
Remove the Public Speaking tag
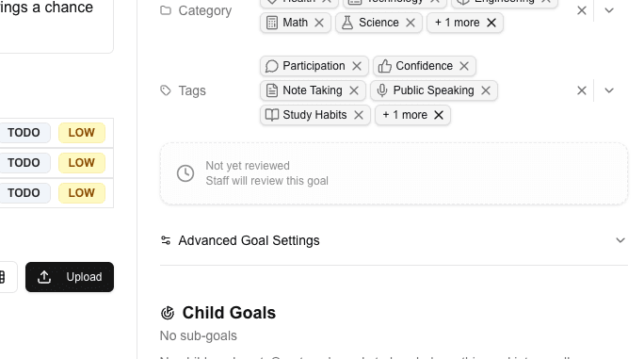click(x=486, y=90)
